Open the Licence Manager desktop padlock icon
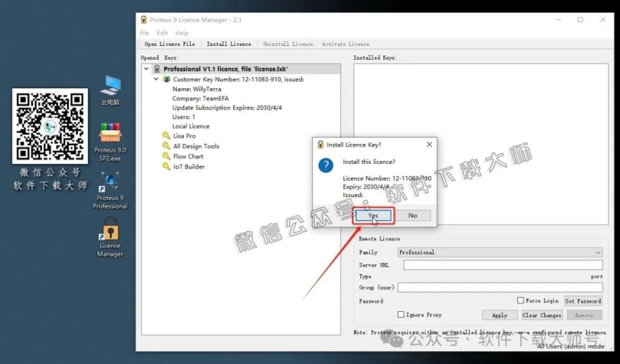This screenshot has width=620, height=364. [110, 230]
